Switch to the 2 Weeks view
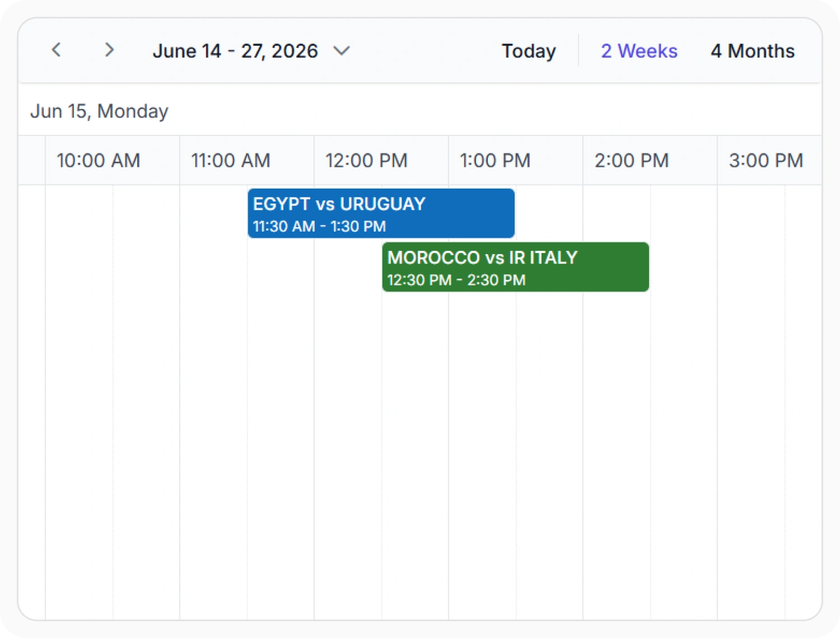Viewport: 840px width, 638px height. pyautogui.click(x=639, y=51)
